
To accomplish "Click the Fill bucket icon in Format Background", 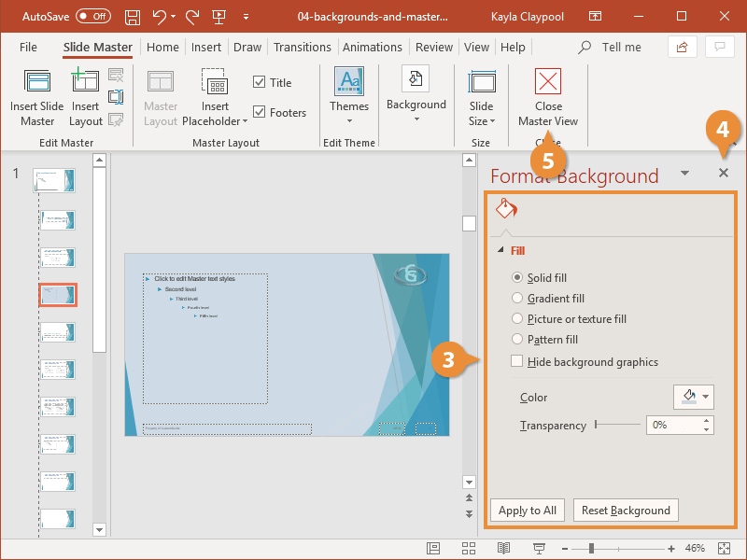I will click(505, 209).
